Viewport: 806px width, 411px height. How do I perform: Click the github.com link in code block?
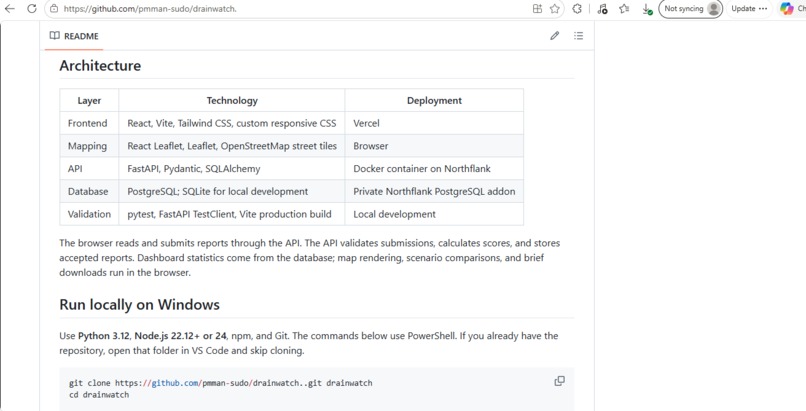click(175, 383)
